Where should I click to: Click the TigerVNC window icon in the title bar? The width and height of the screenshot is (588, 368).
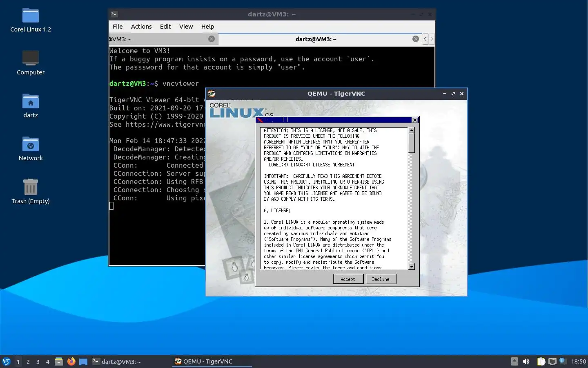point(212,94)
